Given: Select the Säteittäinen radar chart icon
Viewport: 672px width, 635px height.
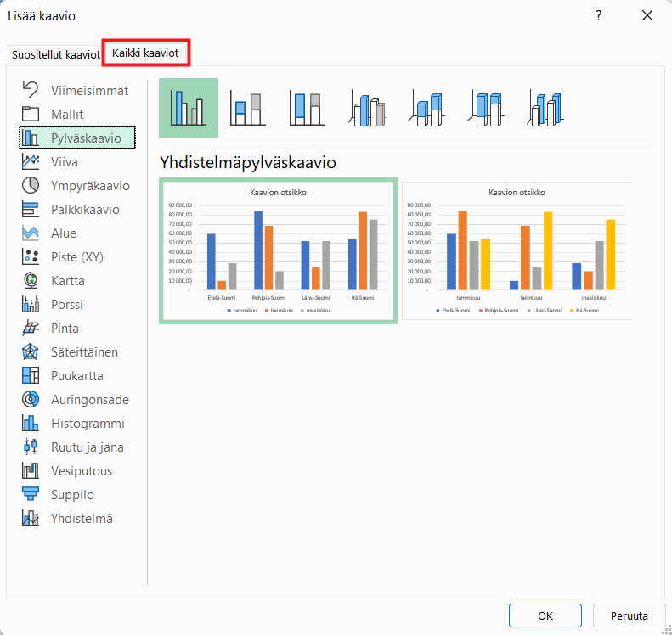Looking at the screenshot, I should (x=31, y=352).
